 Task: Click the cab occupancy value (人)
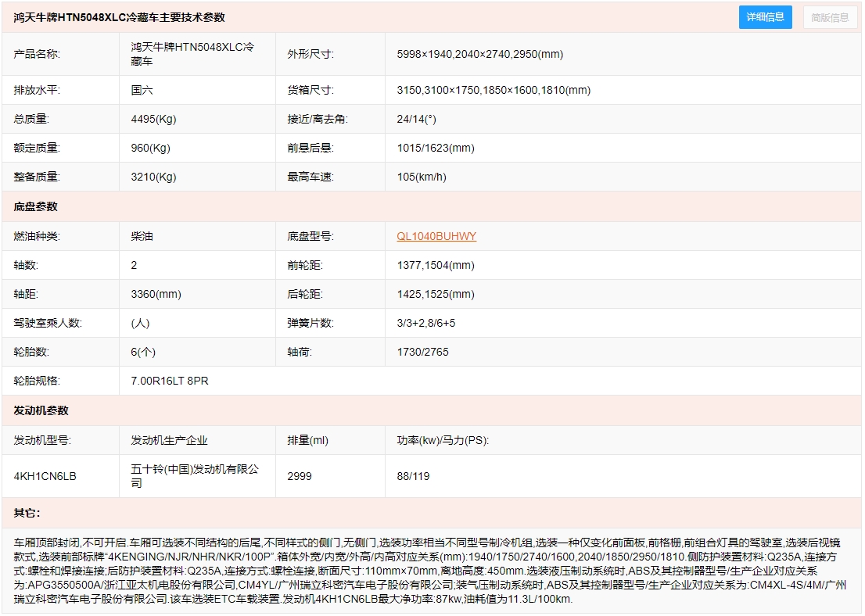coord(140,323)
